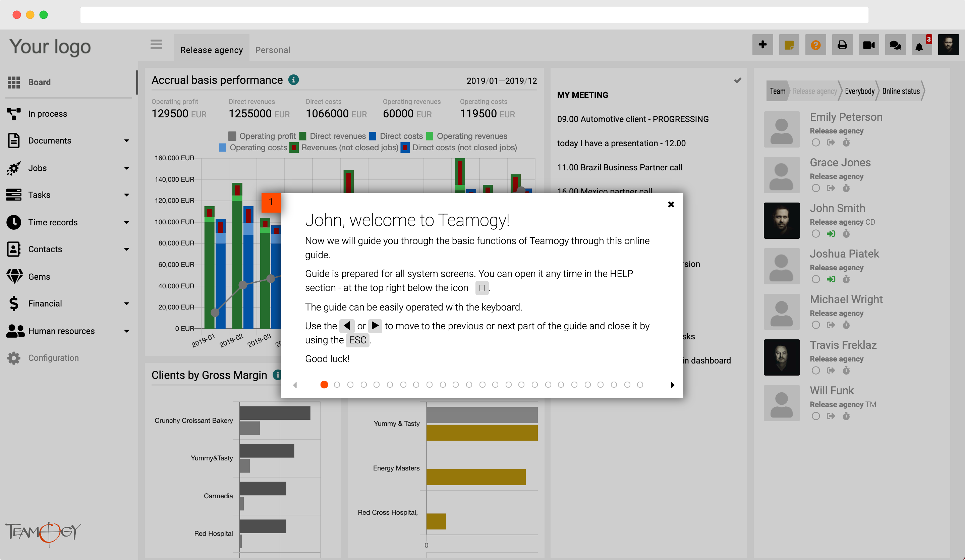
Task: Open the user avatar in top right
Action: (948, 45)
